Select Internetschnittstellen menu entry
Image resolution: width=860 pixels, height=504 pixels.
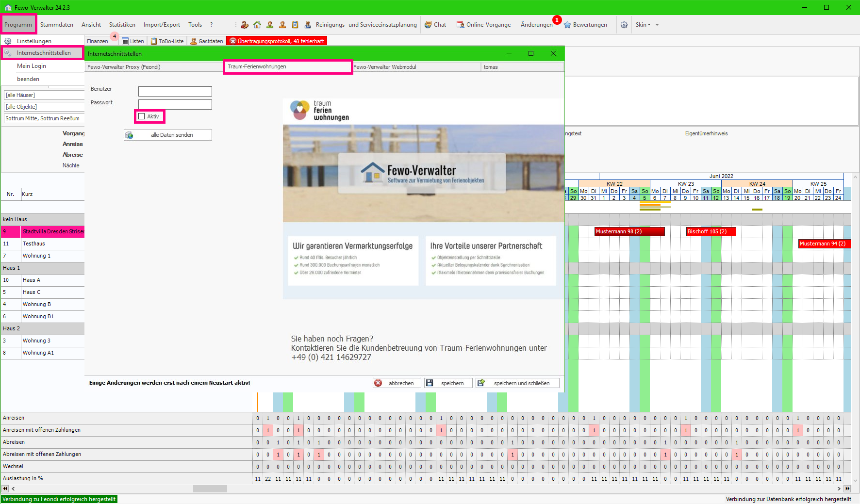43,53
